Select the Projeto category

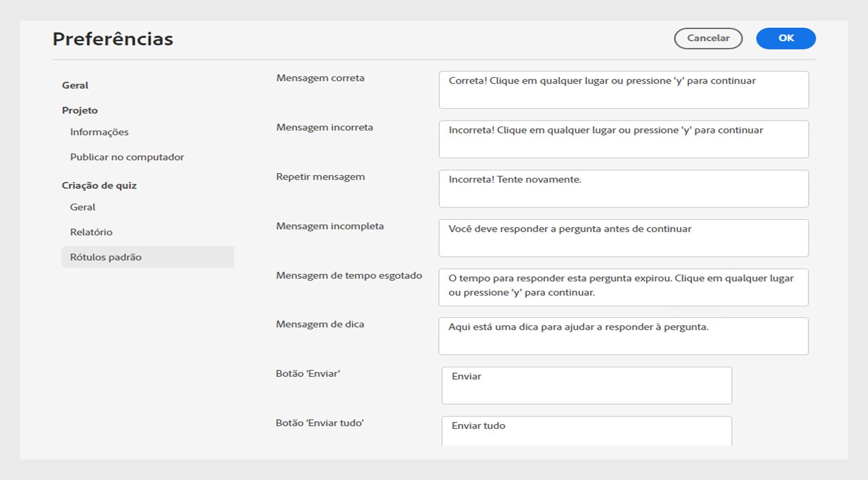(x=80, y=110)
